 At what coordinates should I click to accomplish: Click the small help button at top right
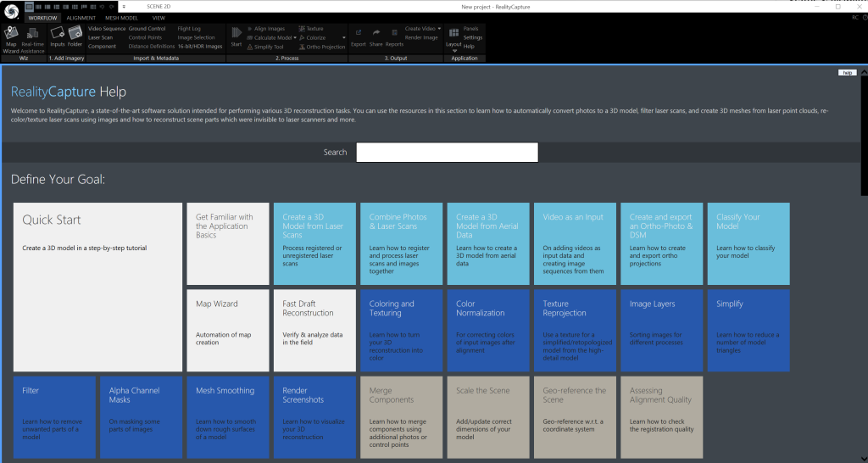(x=847, y=73)
